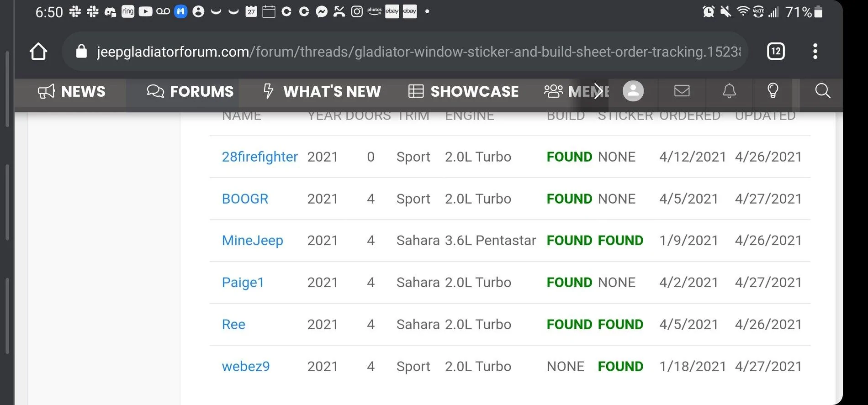
Task: Select the doors value 0 for 28firefighter
Action: (370, 157)
